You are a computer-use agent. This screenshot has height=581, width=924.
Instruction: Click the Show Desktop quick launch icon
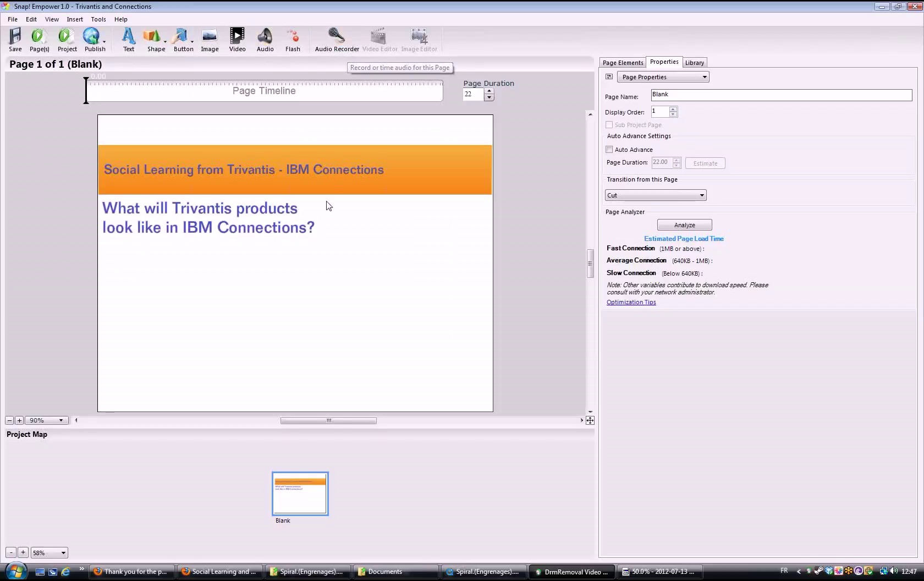[40, 572]
